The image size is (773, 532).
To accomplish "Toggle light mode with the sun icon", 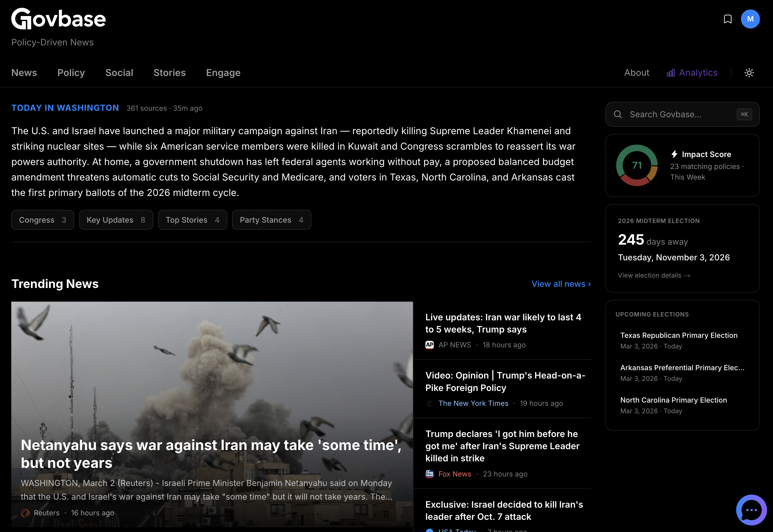I will point(749,73).
